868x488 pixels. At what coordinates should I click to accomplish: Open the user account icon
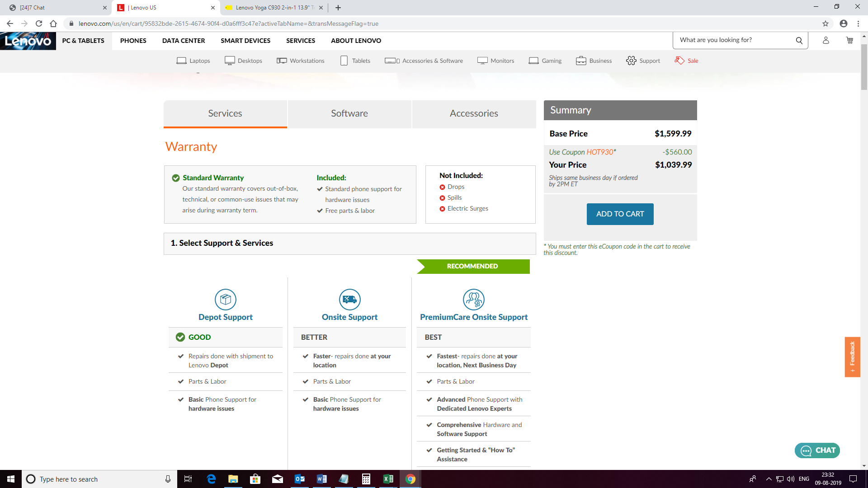826,40
